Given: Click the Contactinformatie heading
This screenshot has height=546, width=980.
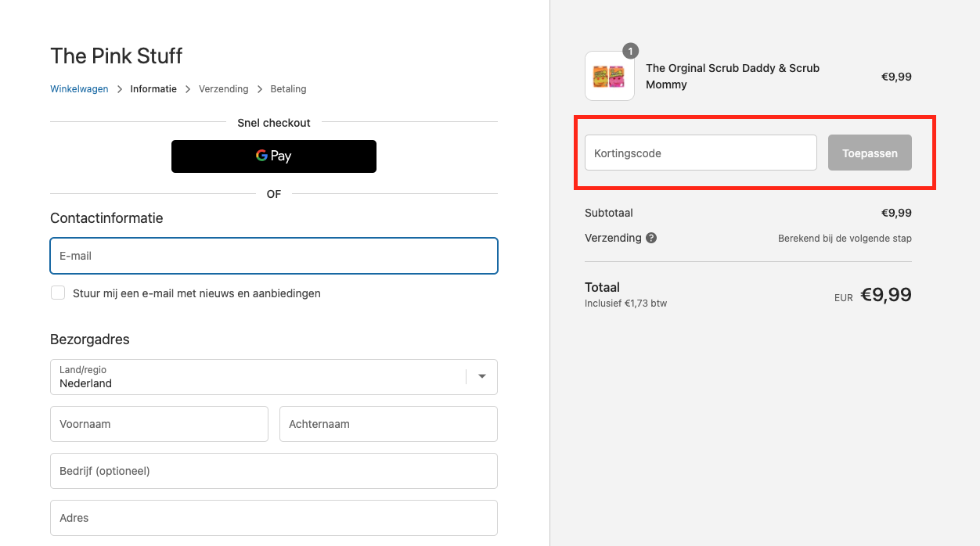Looking at the screenshot, I should pyautogui.click(x=106, y=218).
